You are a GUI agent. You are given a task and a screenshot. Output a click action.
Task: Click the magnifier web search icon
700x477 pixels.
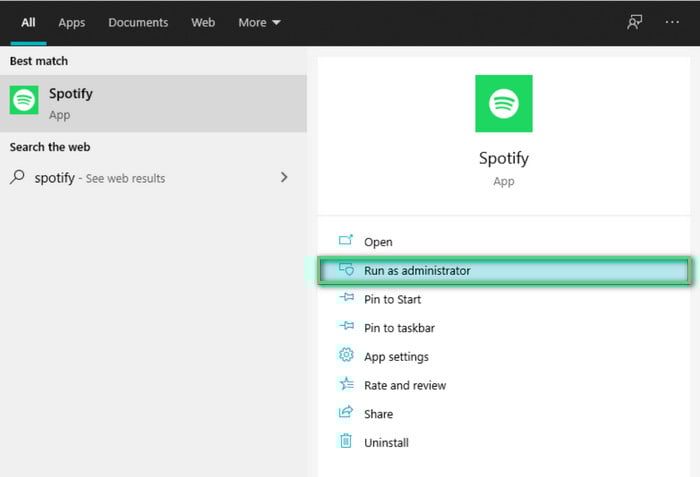pyautogui.click(x=17, y=177)
